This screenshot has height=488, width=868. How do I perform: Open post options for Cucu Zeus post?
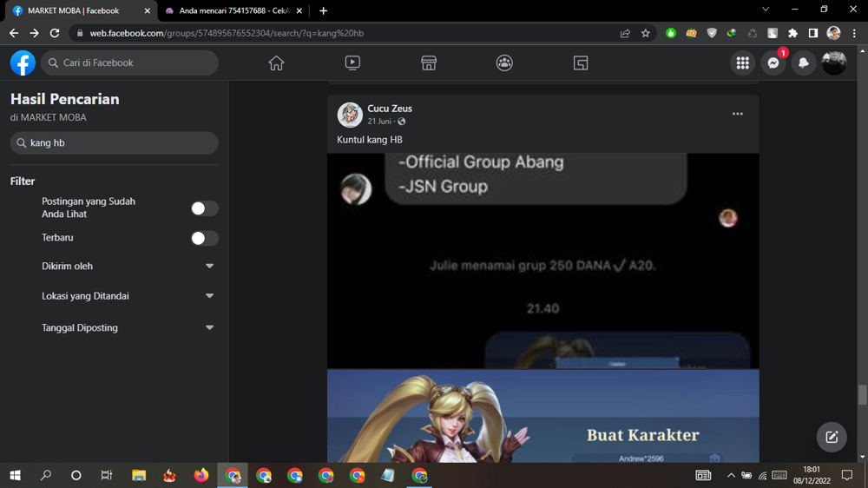(x=737, y=114)
